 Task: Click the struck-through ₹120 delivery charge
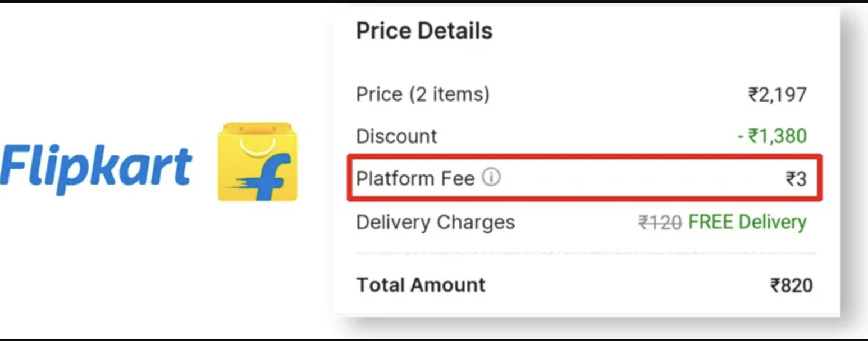coord(660,223)
